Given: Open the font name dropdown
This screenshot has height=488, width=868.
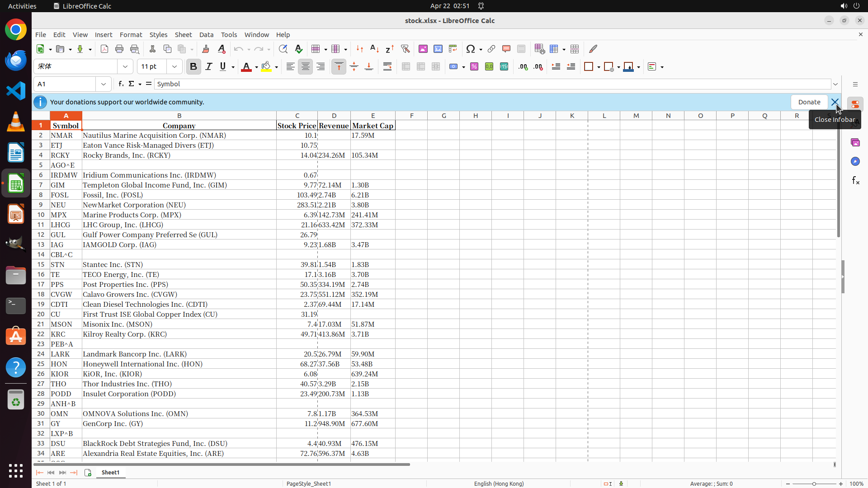Looking at the screenshot, I should click(x=125, y=67).
